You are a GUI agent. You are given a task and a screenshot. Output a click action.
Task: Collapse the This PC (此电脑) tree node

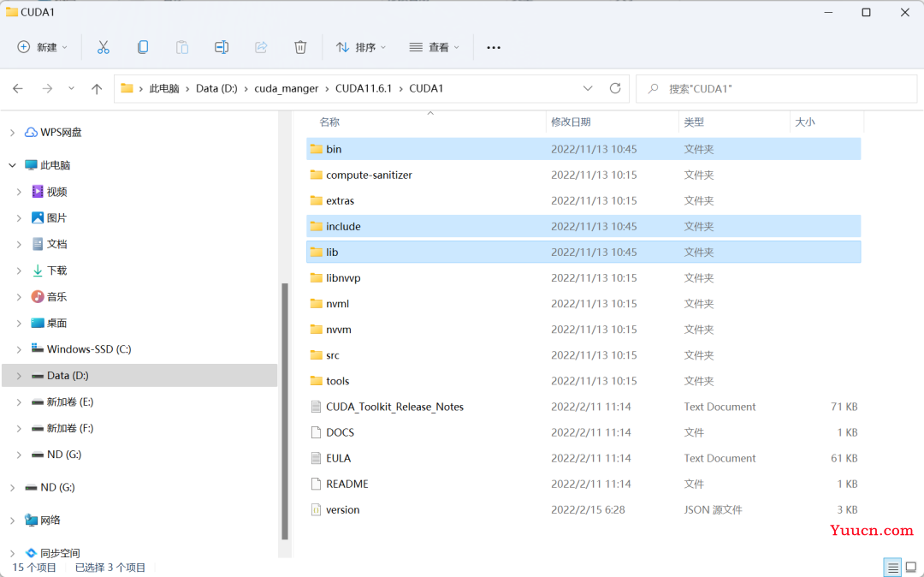pos(12,165)
